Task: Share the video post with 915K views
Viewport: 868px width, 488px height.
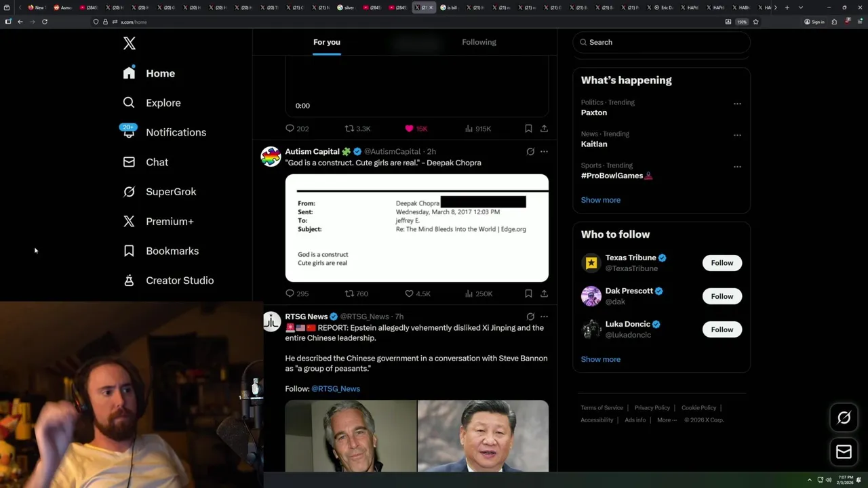Action: [x=544, y=129]
